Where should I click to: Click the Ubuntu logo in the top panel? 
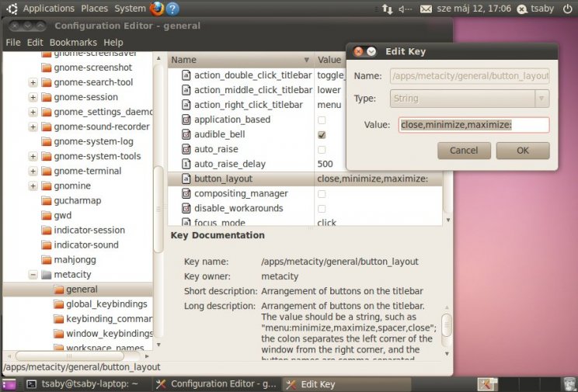pos(12,9)
